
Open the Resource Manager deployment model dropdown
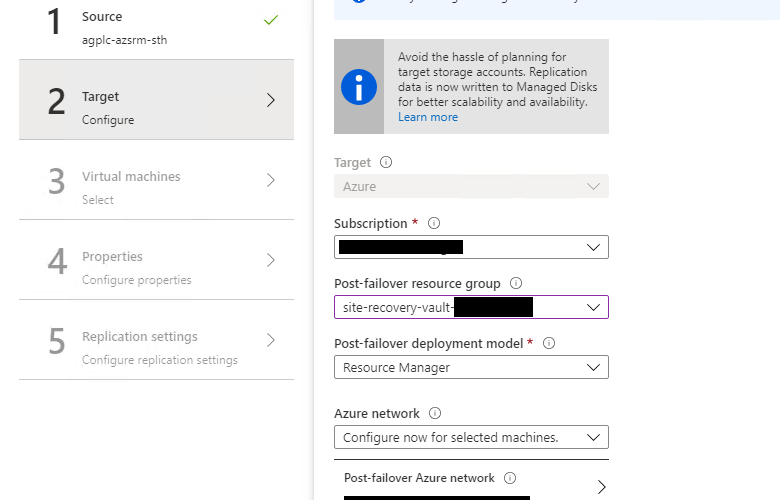click(x=471, y=367)
